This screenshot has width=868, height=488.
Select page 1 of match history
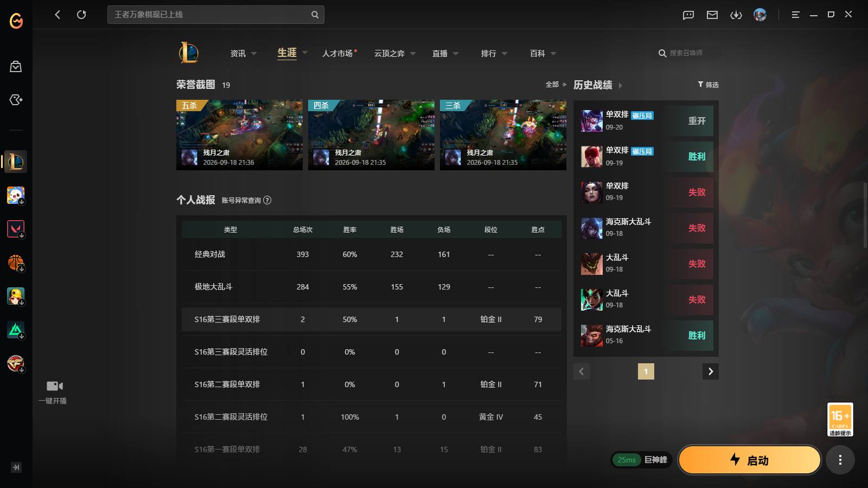point(646,371)
